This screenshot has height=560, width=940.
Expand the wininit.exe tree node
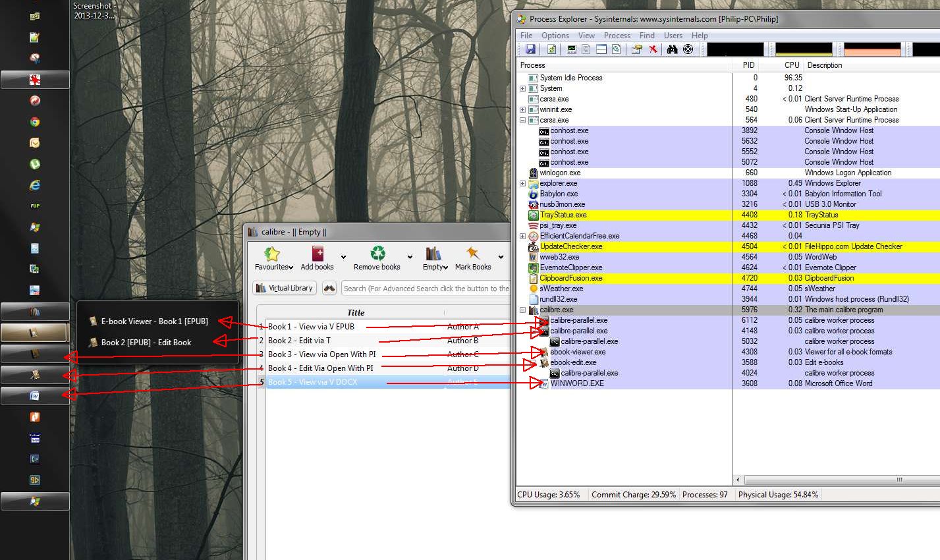click(522, 109)
